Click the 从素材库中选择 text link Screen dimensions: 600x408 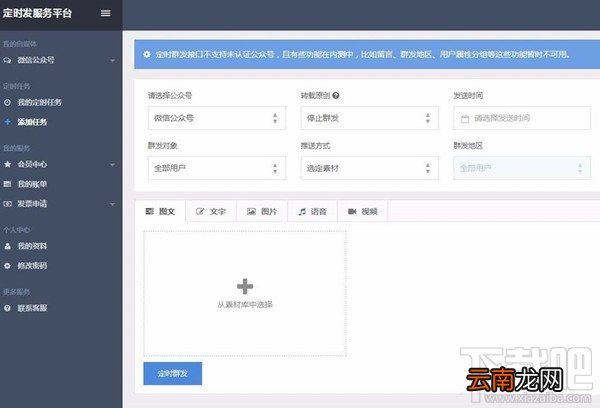pos(245,305)
